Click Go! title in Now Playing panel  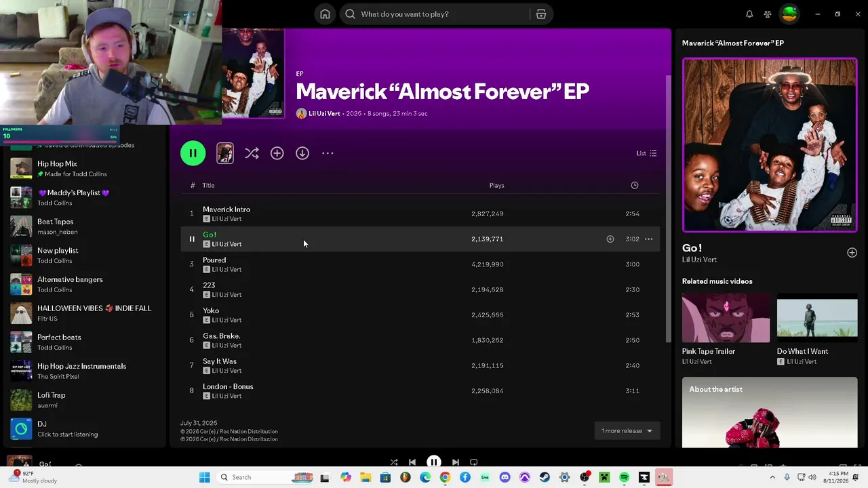coord(692,248)
